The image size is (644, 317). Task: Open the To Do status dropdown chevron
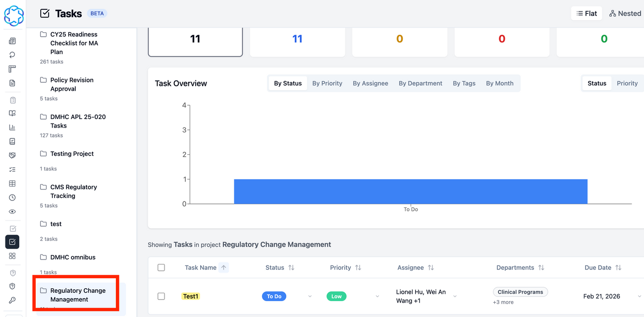(x=310, y=296)
